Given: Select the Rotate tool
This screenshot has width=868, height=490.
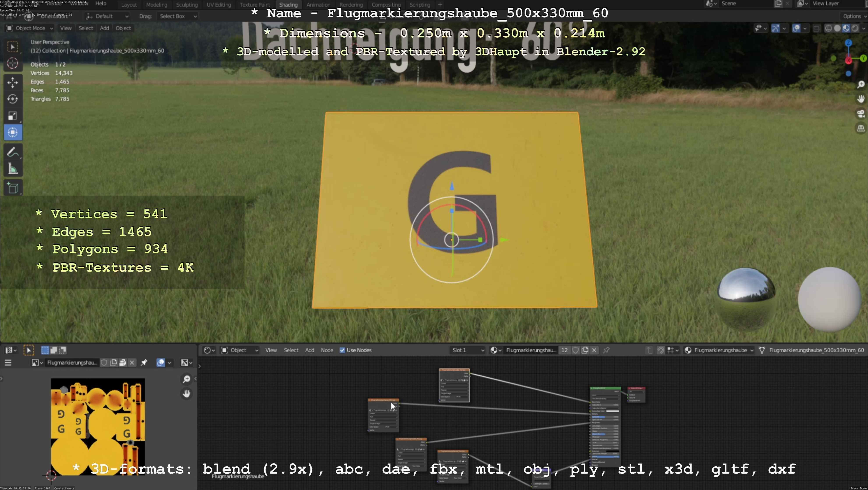Looking at the screenshot, I should click(12, 99).
